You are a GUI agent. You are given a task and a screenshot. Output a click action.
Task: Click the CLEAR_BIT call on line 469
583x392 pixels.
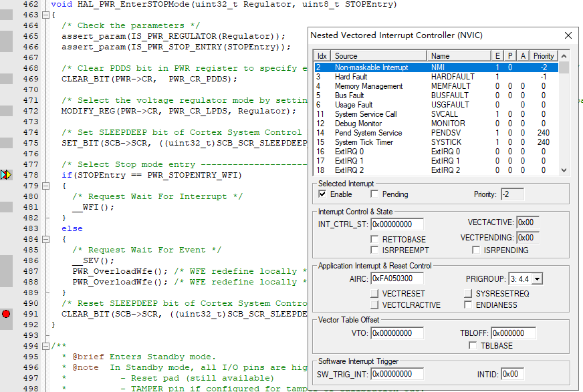pos(149,79)
